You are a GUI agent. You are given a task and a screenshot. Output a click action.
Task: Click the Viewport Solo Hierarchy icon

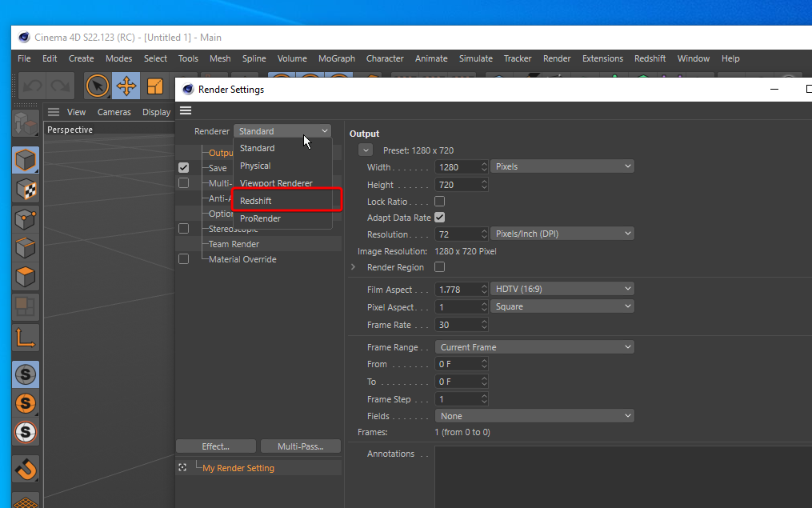tap(26, 432)
